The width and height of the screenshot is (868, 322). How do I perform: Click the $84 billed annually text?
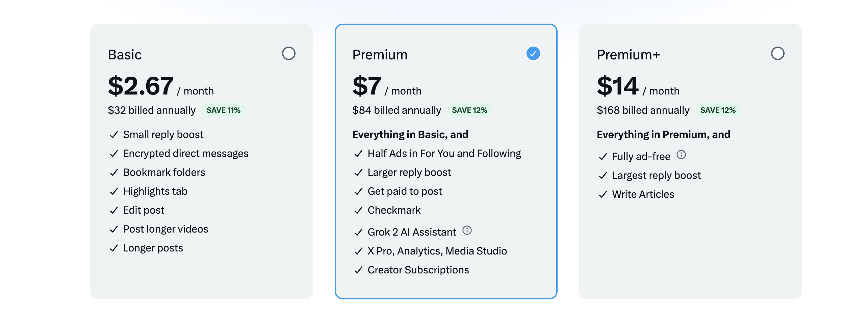click(397, 110)
